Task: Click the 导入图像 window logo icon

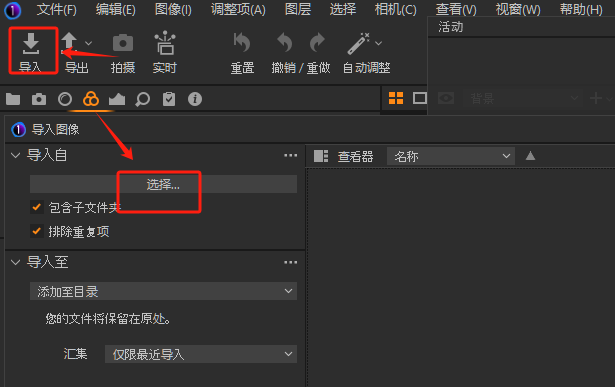Action: (x=18, y=129)
